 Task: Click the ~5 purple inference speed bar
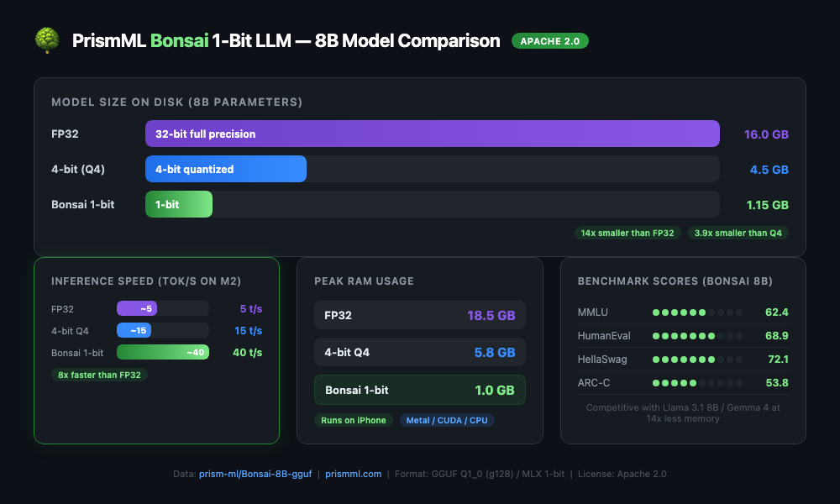tap(137, 308)
